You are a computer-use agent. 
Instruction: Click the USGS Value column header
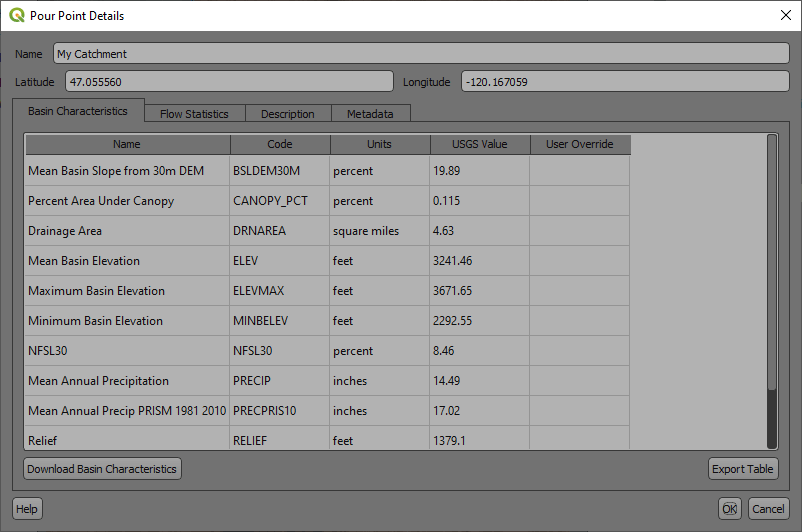(x=480, y=144)
